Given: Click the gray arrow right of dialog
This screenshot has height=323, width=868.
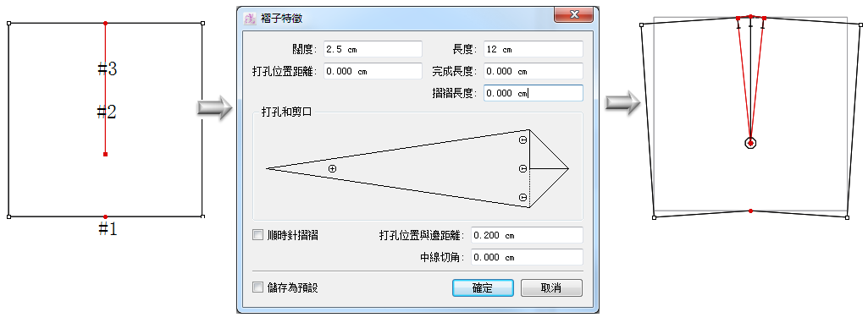Looking at the screenshot, I should pyautogui.click(x=622, y=102).
